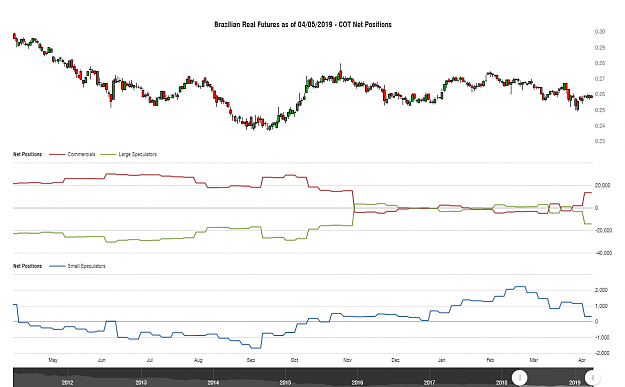This screenshot has height=387, width=625.
Task: Click the Brazilian Real Futures chart title
Action: (x=303, y=24)
